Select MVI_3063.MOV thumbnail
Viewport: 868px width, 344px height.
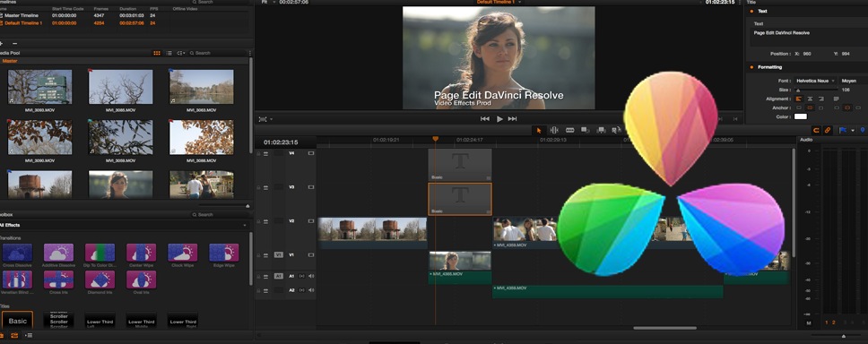202,88
